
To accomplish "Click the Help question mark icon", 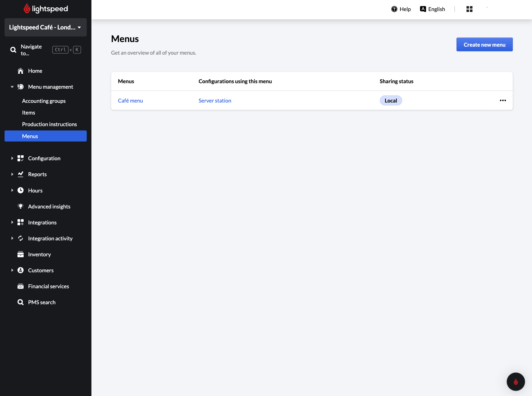I will pyautogui.click(x=394, y=9).
